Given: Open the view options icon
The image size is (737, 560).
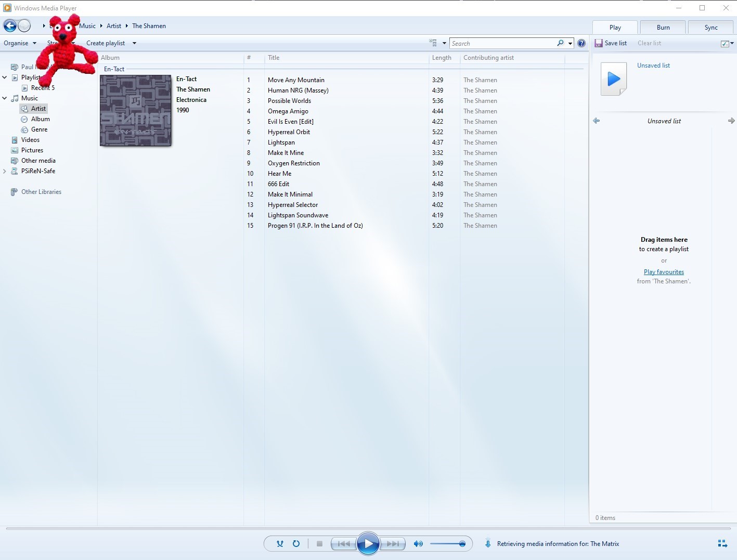Looking at the screenshot, I should (433, 43).
